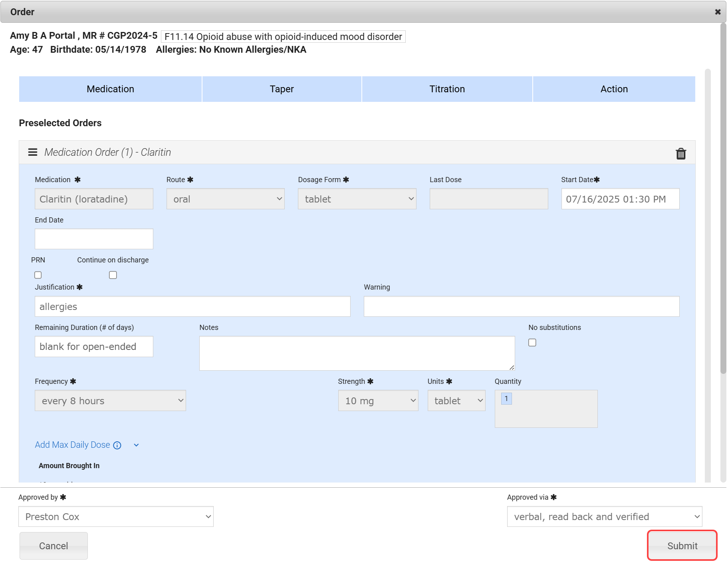Enable the PRN checkbox
Viewport: 728px width, 568px height.
click(38, 275)
